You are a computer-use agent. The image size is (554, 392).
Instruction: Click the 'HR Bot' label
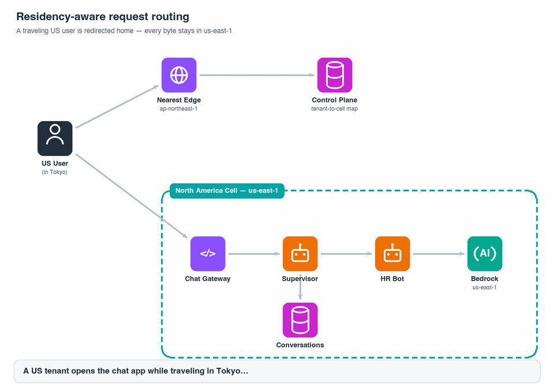click(x=392, y=279)
